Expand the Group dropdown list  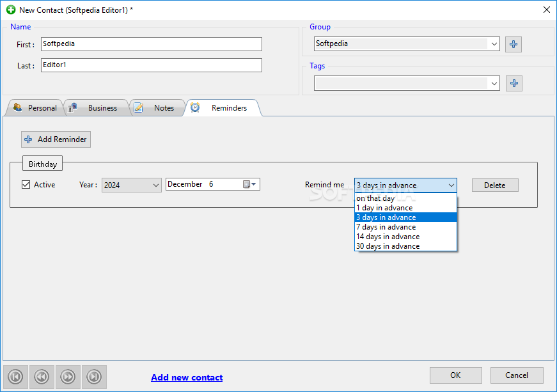point(494,44)
